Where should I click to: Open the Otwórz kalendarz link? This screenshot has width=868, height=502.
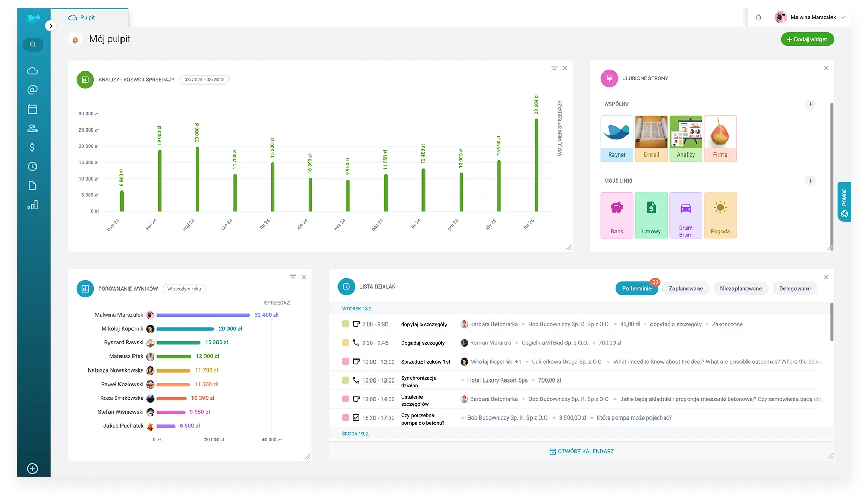(582, 451)
